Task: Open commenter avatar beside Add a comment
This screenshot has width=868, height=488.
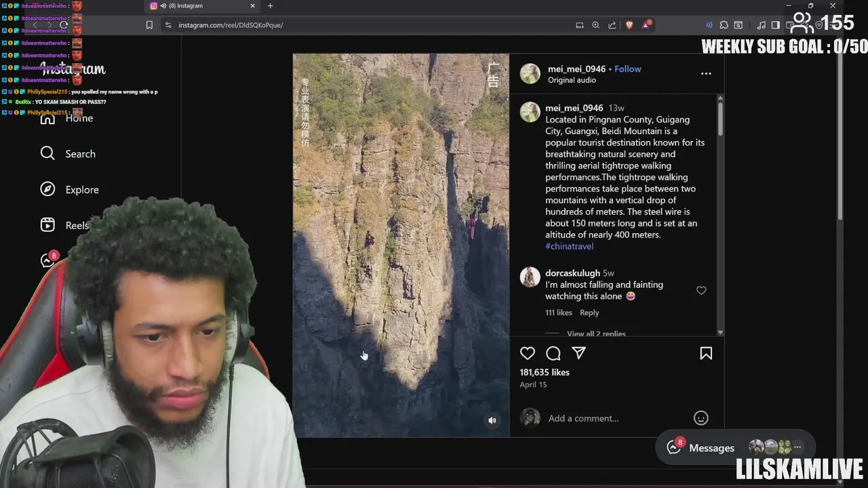Action: [x=530, y=418]
